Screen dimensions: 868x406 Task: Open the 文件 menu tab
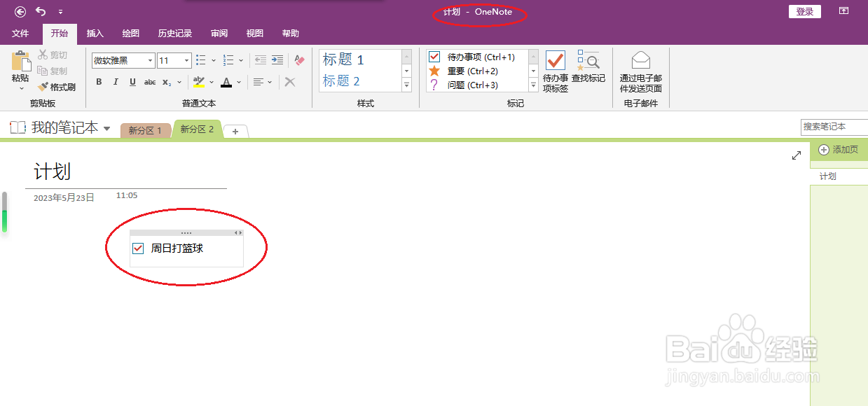point(20,34)
